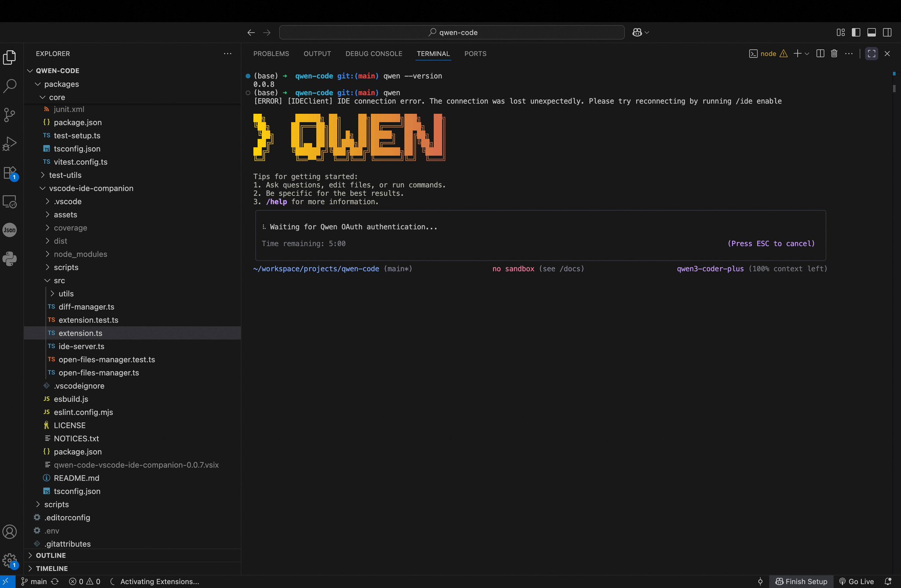
Task: Switch to the DEBUG CONSOLE tab
Action: 374,54
